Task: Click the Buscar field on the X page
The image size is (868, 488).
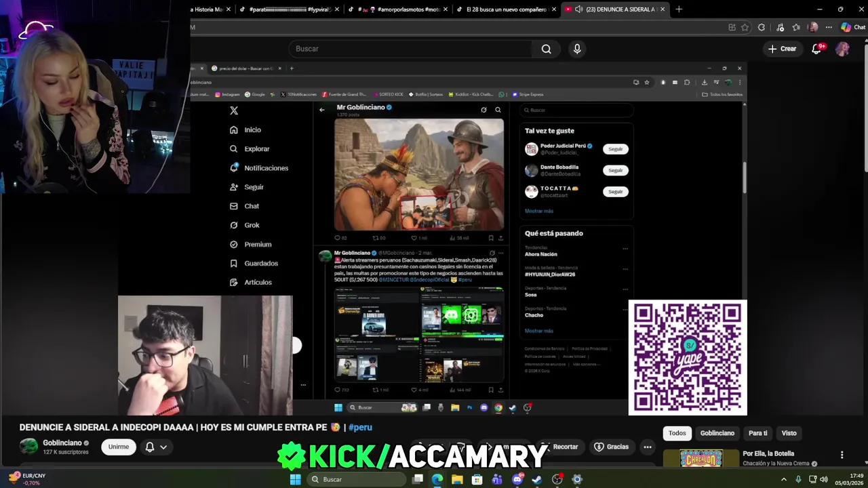Action: pyautogui.click(x=576, y=110)
